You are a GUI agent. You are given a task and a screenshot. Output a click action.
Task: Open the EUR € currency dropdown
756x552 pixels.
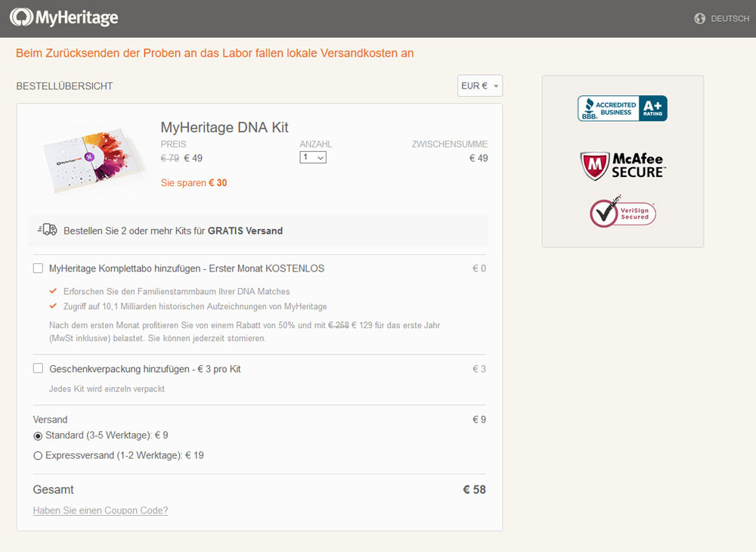(480, 85)
